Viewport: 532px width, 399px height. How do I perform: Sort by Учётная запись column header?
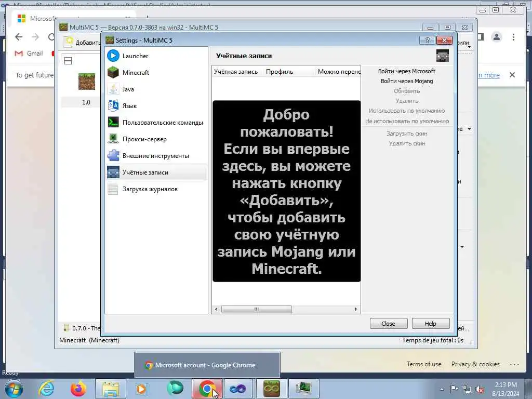pyautogui.click(x=237, y=72)
